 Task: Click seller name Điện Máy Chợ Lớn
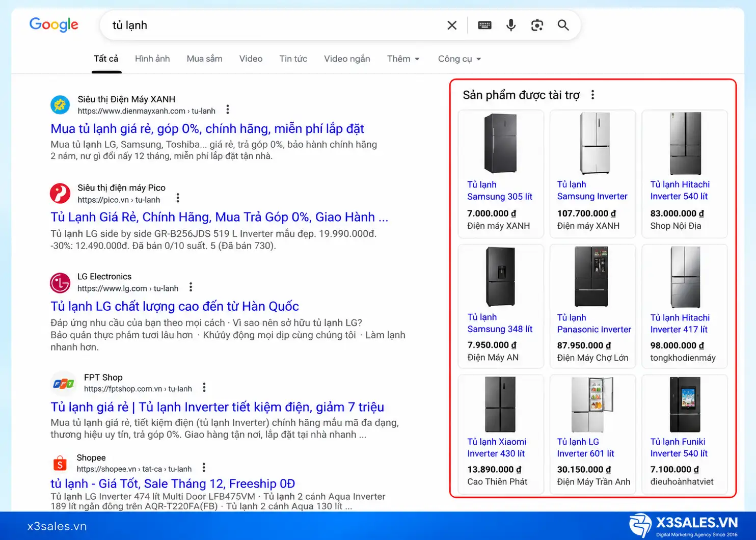coord(592,358)
